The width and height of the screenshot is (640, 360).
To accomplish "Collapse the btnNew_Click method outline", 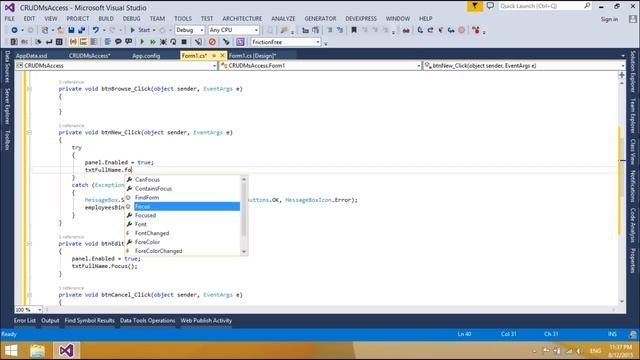I will pos(29,132).
